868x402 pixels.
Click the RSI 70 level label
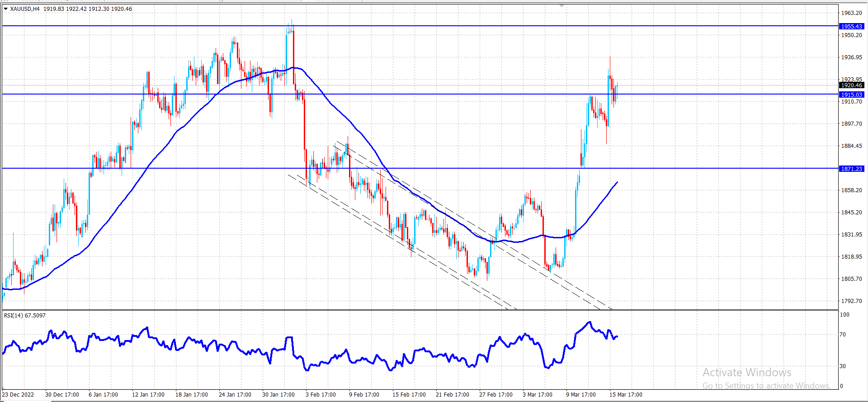pos(843,335)
